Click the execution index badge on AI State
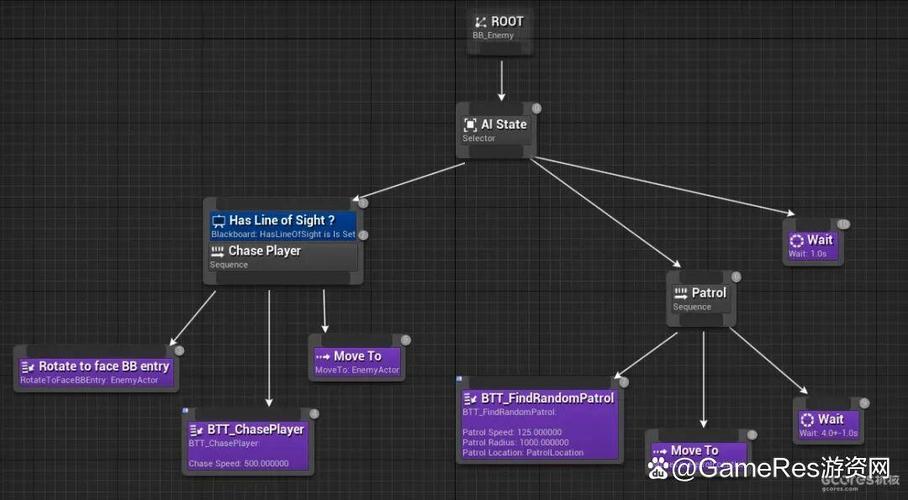This screenshot has height=500, width=908. (537, 108)
